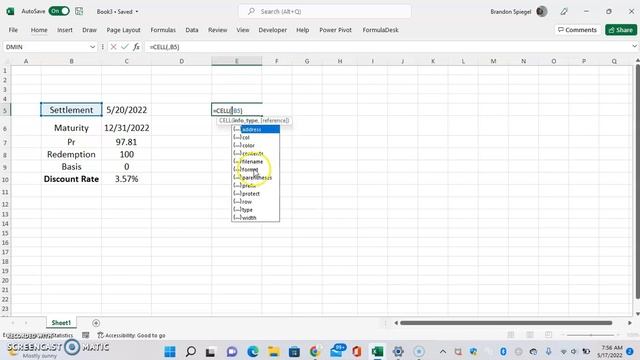Choose filename in the info_type list
The height and width of the screenshot is (360, 640).
[x=256, y=162]
